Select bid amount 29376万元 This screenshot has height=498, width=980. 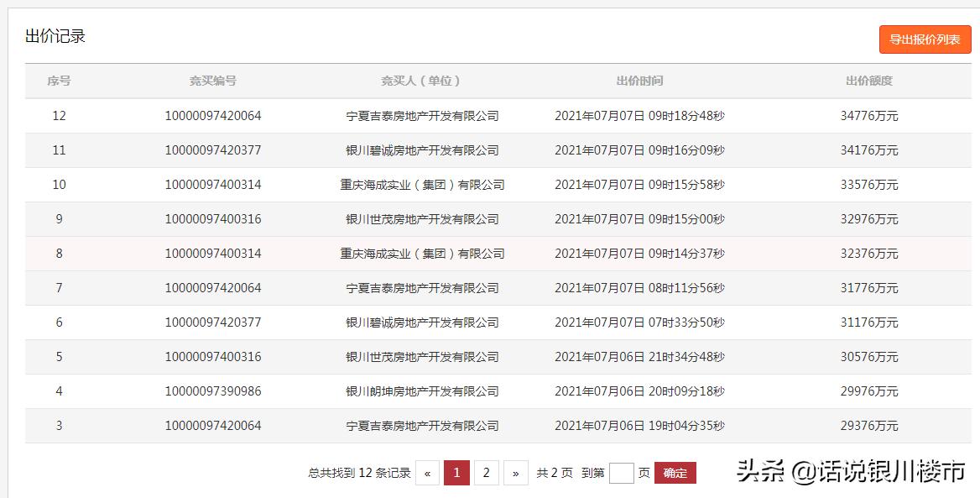[868, 426]
